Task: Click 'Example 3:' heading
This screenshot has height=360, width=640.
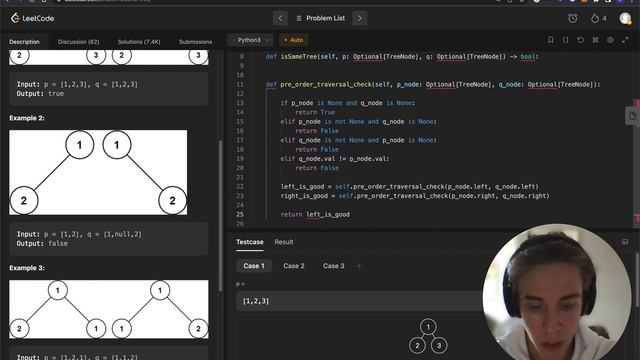Action: coord(27,268)
